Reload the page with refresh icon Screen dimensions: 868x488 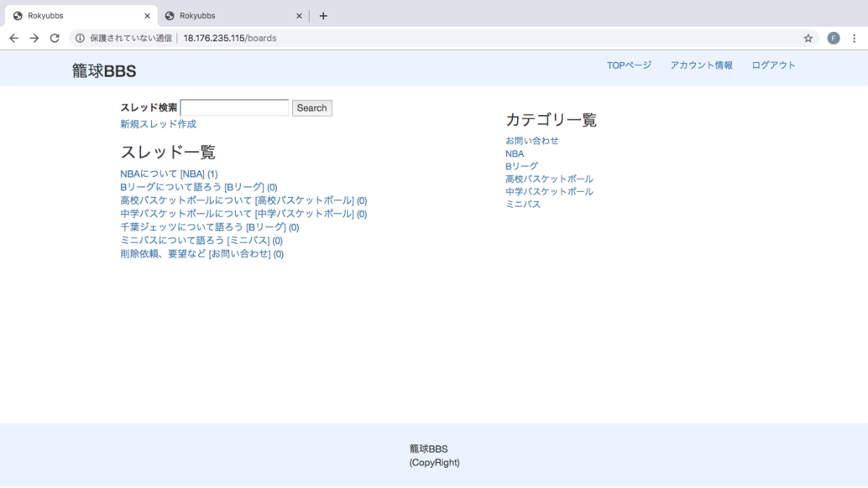pyautogui.click(x=54, y=38)
